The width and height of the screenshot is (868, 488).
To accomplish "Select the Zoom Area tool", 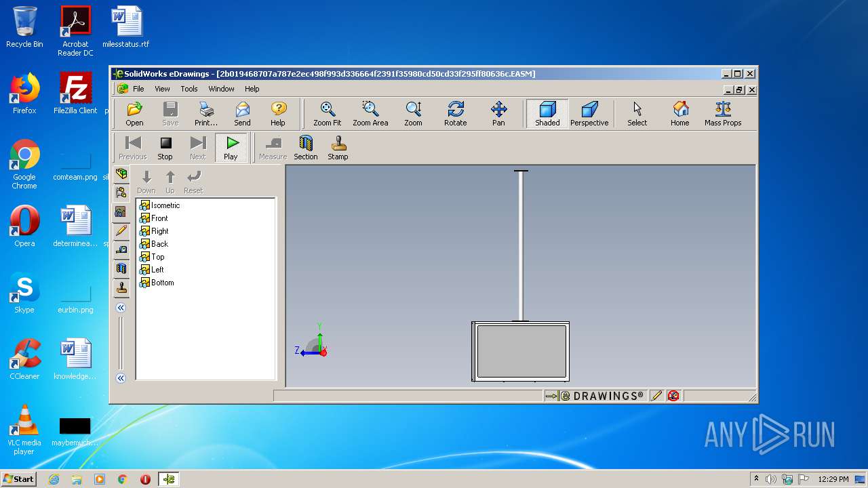I will pos(370,114).
